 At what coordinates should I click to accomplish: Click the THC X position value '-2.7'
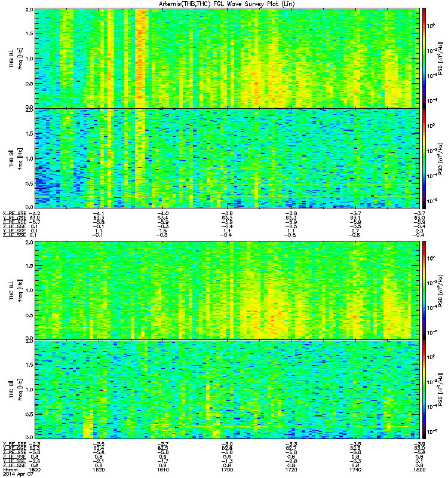[x=162, y=444]
